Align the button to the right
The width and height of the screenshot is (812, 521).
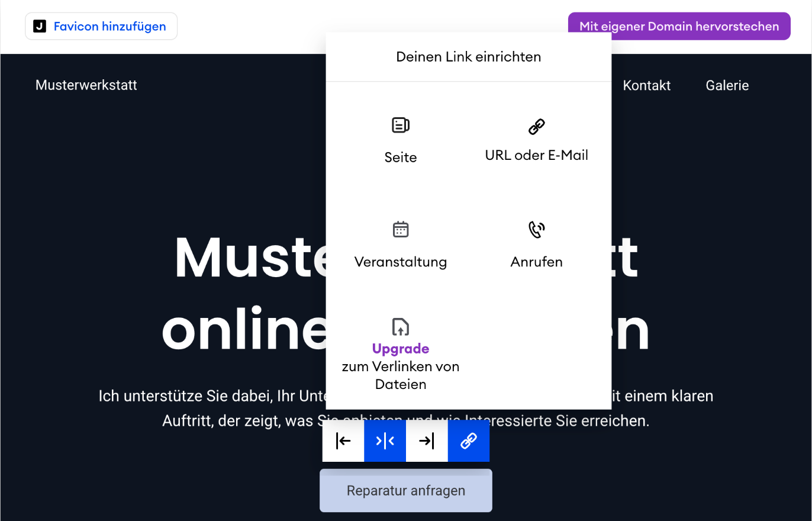click(427, 441)
